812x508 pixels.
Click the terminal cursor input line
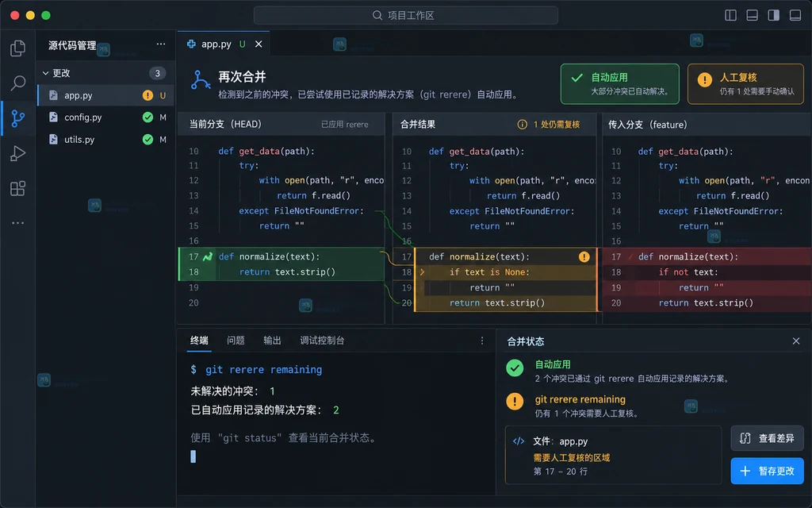click(x=193, y=456)
